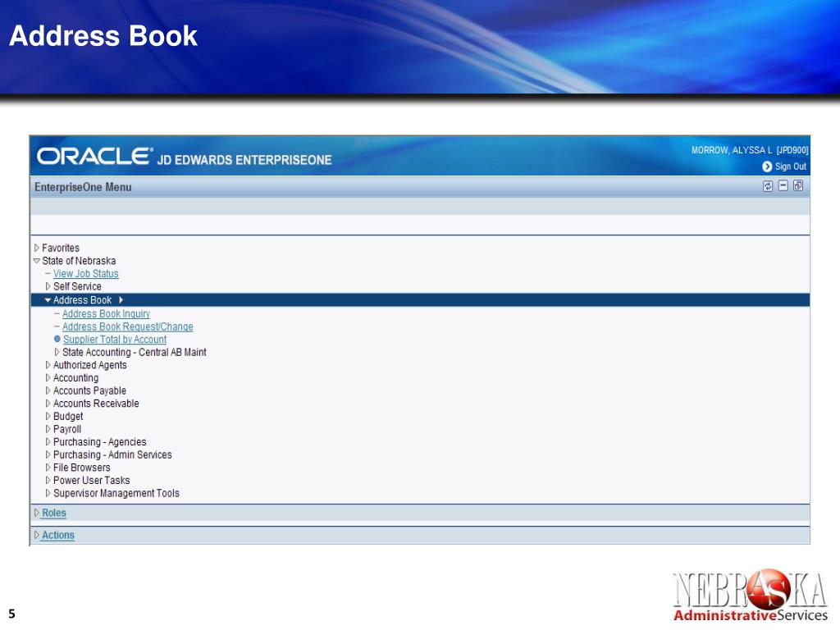Select the Accounts Payable label
Viewport: 840px width, 630px height.
tap(89, 391)
